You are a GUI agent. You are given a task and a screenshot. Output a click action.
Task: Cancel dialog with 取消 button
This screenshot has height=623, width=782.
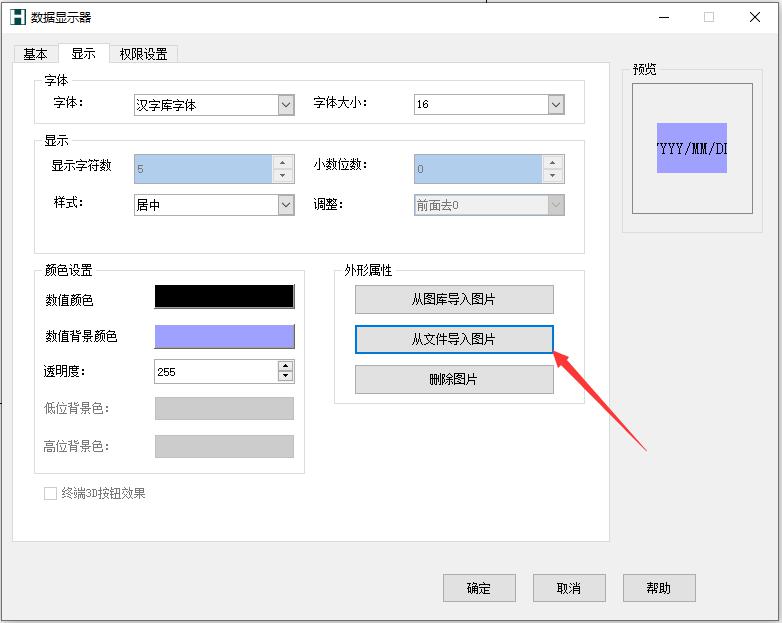click(x=569, y=588)
